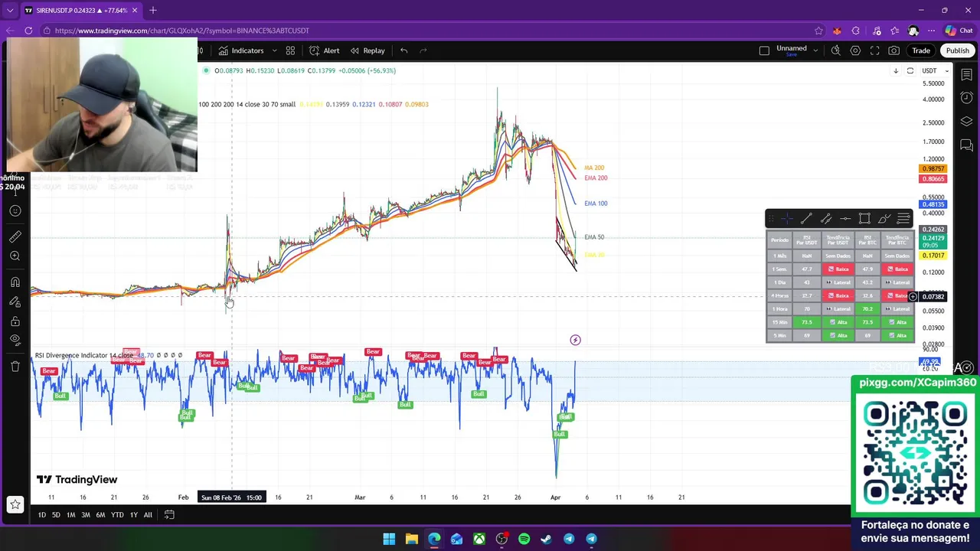Open the chats icon in right sidebar
This screenshot has height=551, width=980.
[x=966, y=145]
